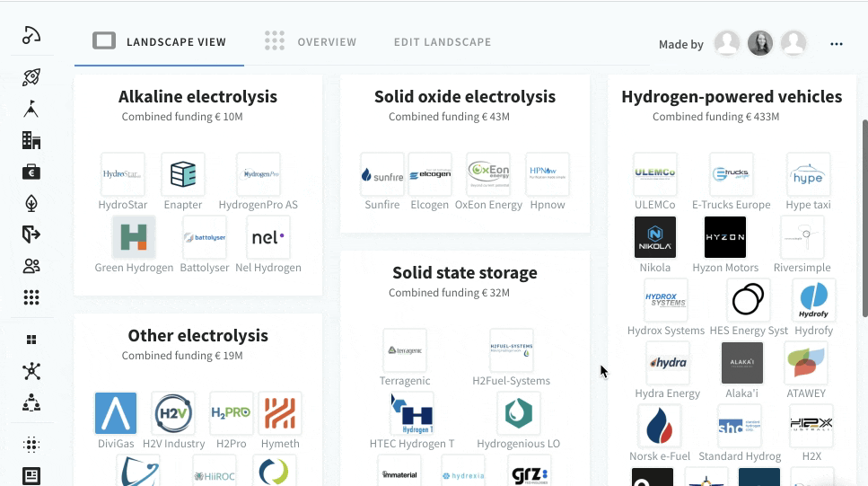Click Alkaline electrolysis category heading

tap(197, 96)
